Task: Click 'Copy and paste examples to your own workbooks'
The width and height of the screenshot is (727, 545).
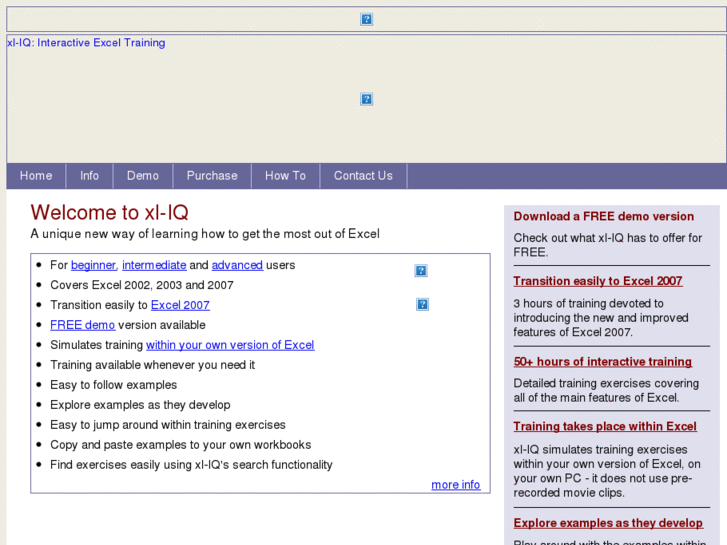Action: (x=181, y=445)
